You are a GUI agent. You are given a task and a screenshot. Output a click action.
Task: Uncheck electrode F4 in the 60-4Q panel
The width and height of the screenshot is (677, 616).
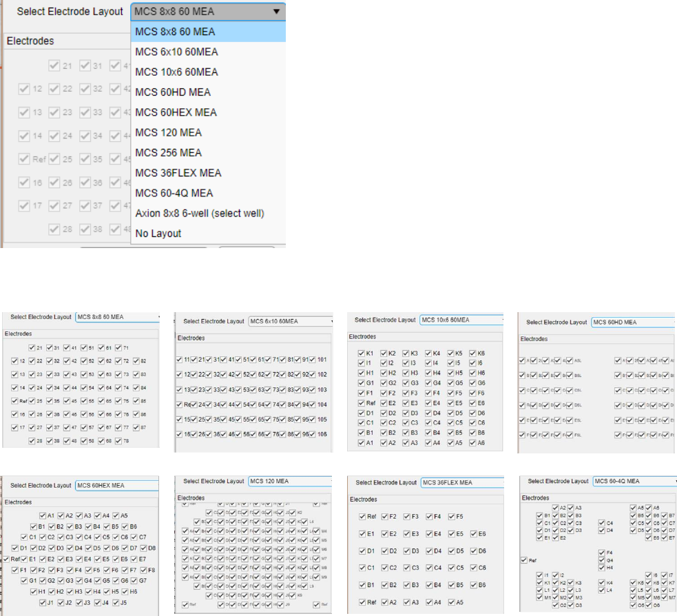(x=602, y=553)
